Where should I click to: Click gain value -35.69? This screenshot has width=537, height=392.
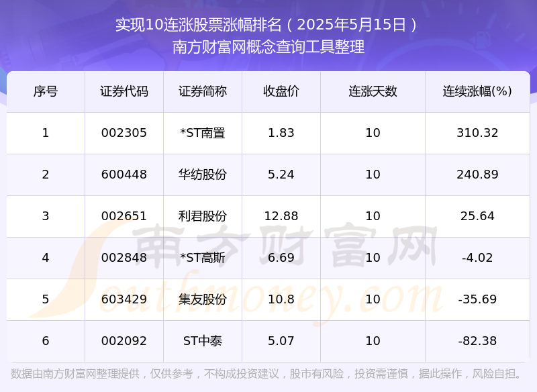477,299
